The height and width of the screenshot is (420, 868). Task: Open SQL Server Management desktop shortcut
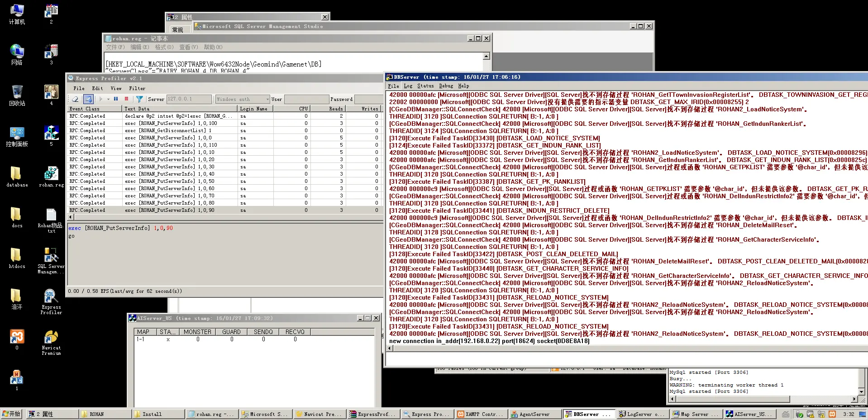click(51, 261)
